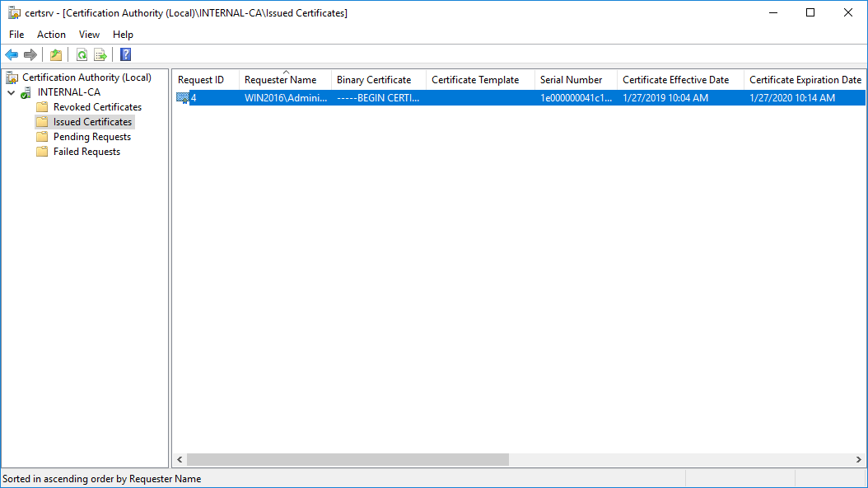The width and height of the screenshot is (868, 488).
Task: Select the Failed Requests folder
Action: click(86, 152)
